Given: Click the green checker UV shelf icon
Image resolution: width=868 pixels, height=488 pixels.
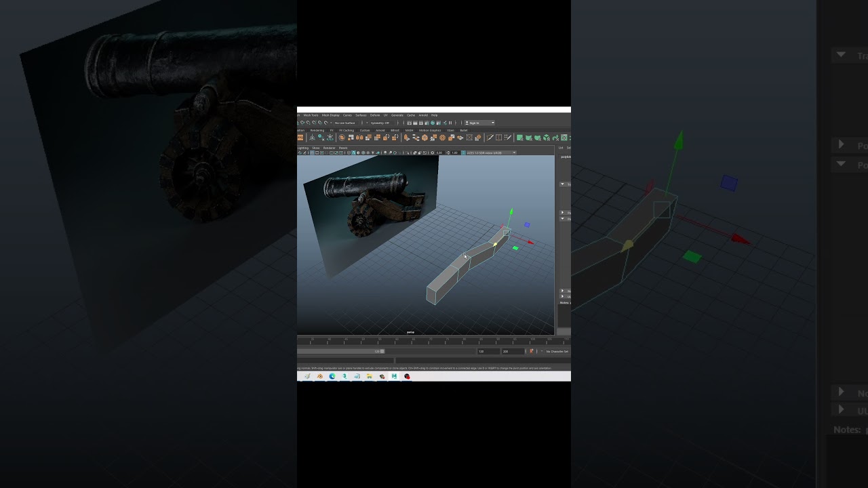Looking at the screenshot, I should click(564, 137).
